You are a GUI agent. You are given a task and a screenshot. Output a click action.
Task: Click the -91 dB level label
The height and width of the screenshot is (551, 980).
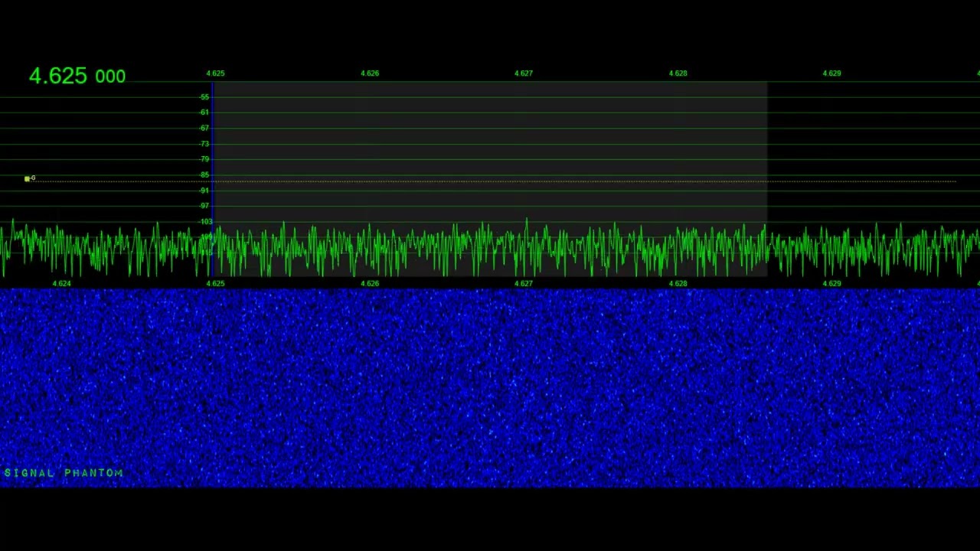point(204,191)
